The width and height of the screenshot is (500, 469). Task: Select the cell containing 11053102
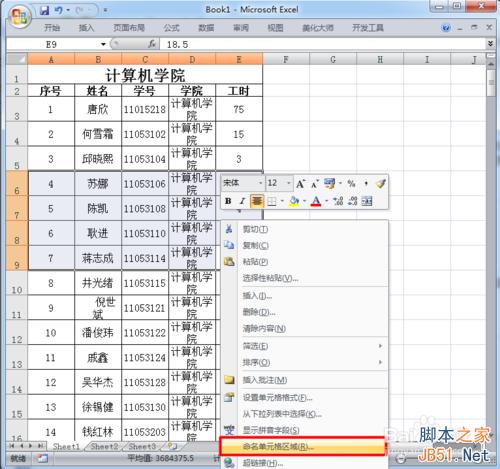tap(145, 134)
